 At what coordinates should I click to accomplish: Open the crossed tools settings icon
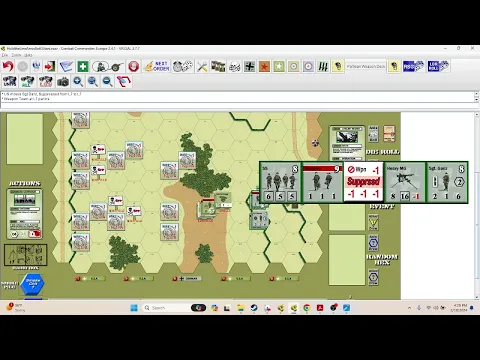coord(202,66)
